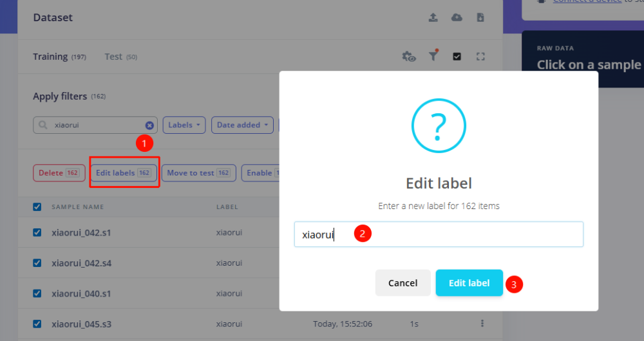Open the three-dot menu for xiaorui_045.s3
The width and height of the screenshot is (644, 341).
click(482, 323)
